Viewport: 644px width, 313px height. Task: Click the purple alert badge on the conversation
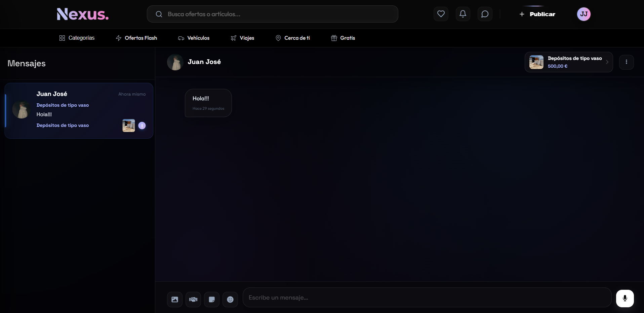(x=142, y=126)
